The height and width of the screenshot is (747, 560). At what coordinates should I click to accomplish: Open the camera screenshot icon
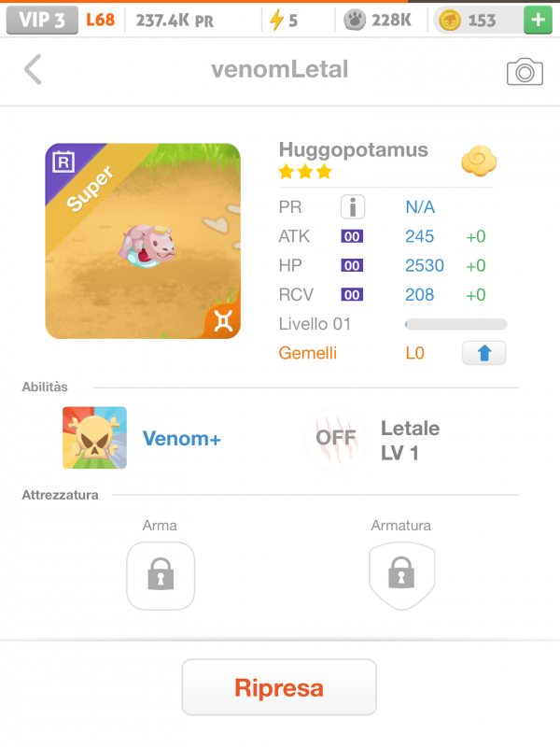coord(525,71)
